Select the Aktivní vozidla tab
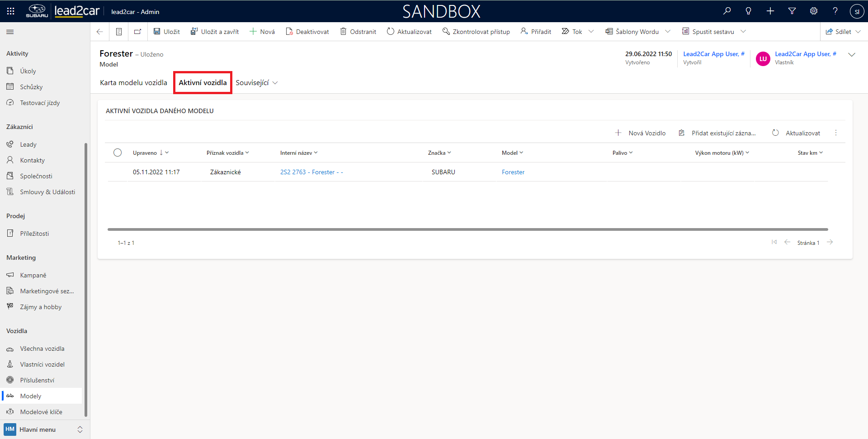The width and height of the screenshot is (868, 439). [203, 83]
